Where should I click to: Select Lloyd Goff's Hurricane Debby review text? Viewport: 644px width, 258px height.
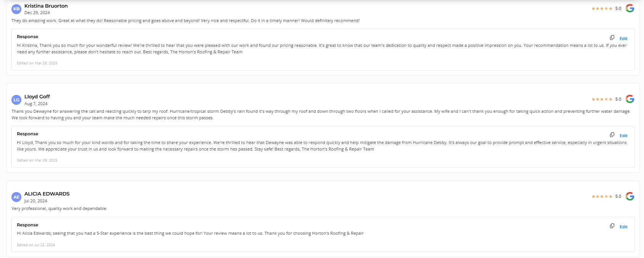(321, 115)
